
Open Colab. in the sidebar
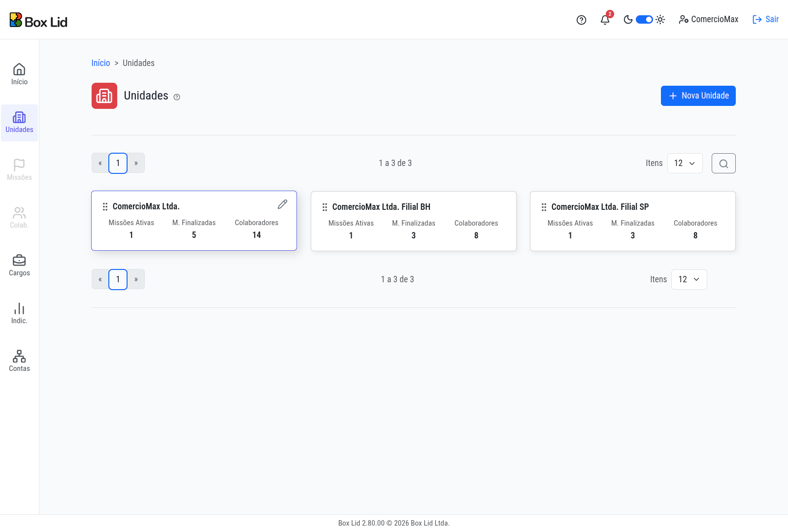(19, 218)
